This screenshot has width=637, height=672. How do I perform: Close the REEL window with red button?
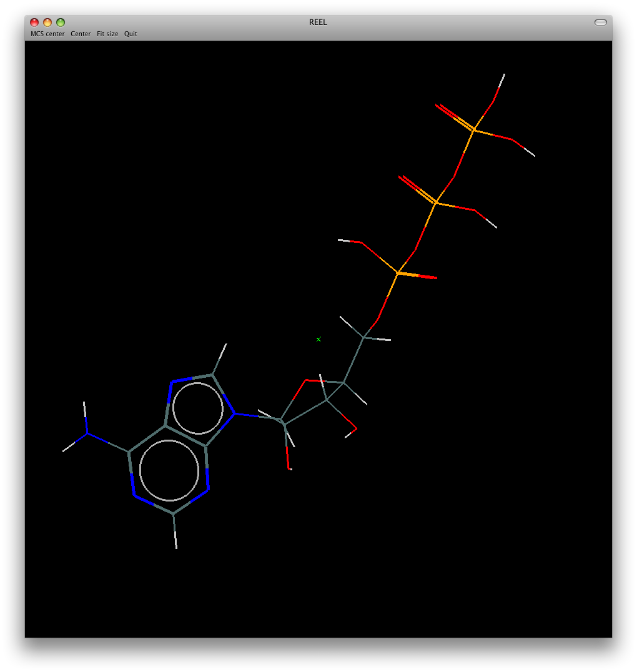coord(34,22)
